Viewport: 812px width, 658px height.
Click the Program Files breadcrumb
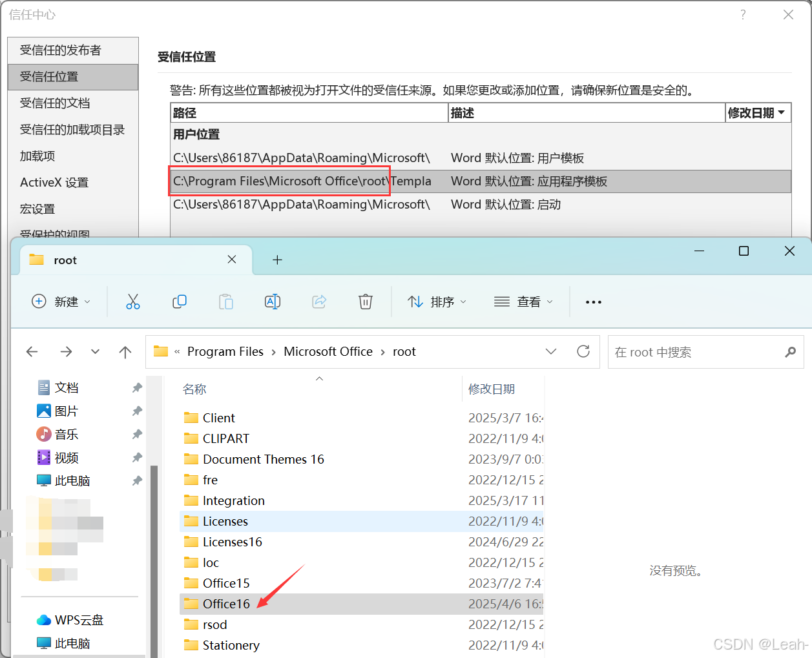tap(225, 352)
